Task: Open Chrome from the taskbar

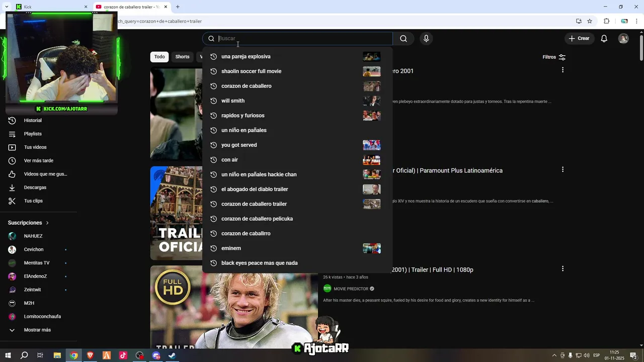Action: pos(74,355)
